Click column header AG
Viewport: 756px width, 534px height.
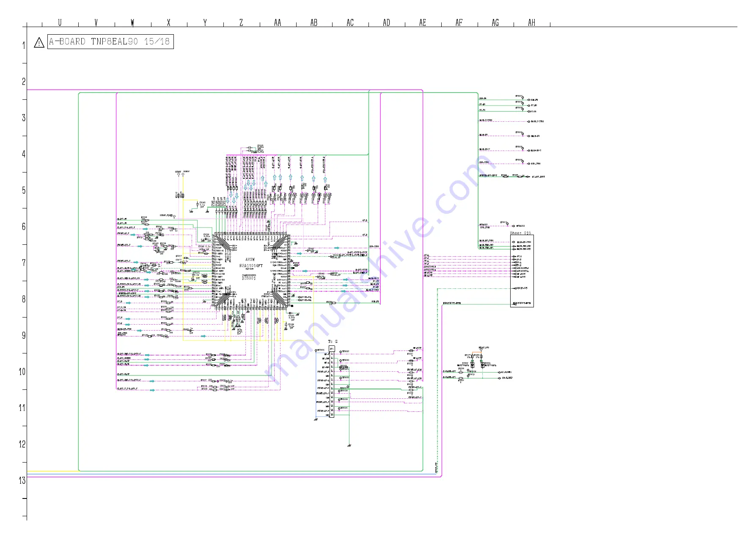(495, 22)
